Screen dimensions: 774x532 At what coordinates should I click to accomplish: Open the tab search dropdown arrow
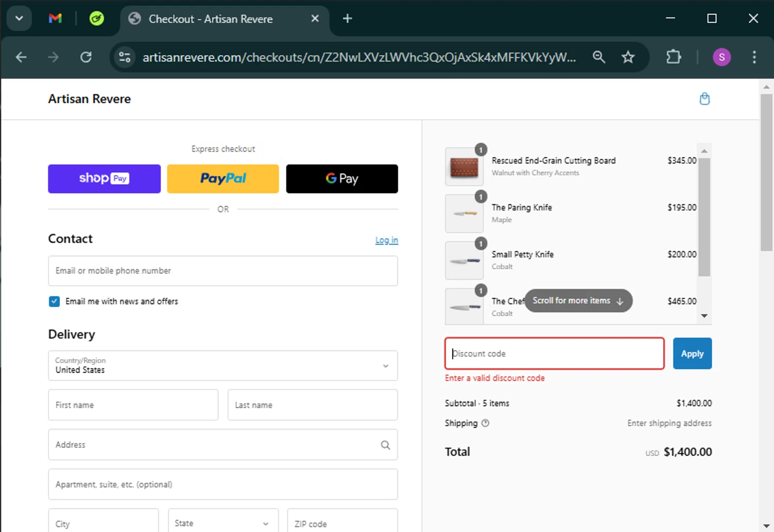tap(19, 19)
